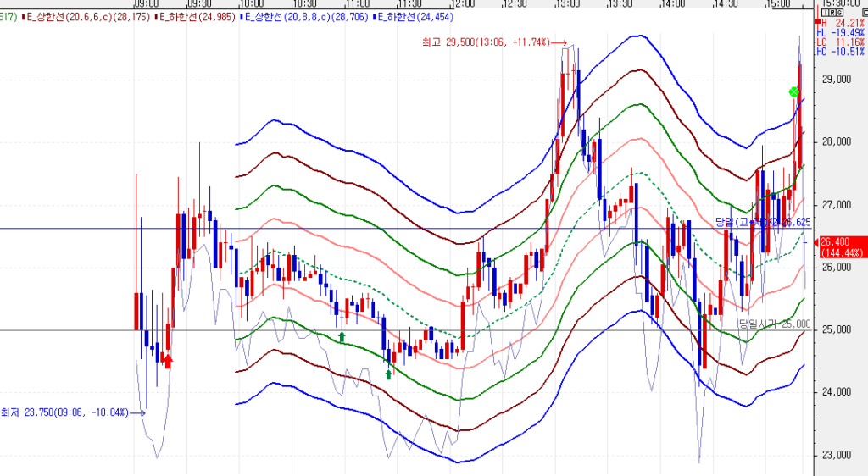Click the red 26,400 current price tag
868x476 pixels.
point(839,247)
